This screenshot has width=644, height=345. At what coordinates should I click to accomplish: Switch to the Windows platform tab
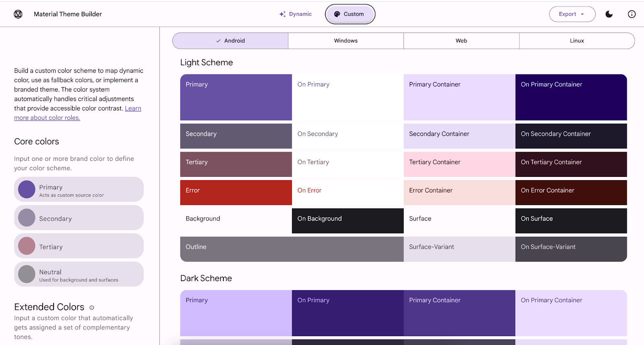[x=346, y=41]
